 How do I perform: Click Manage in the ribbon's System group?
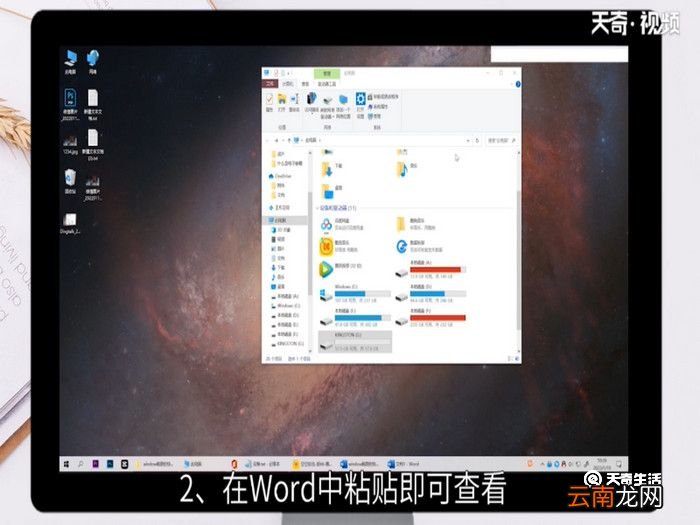point(375,116)
